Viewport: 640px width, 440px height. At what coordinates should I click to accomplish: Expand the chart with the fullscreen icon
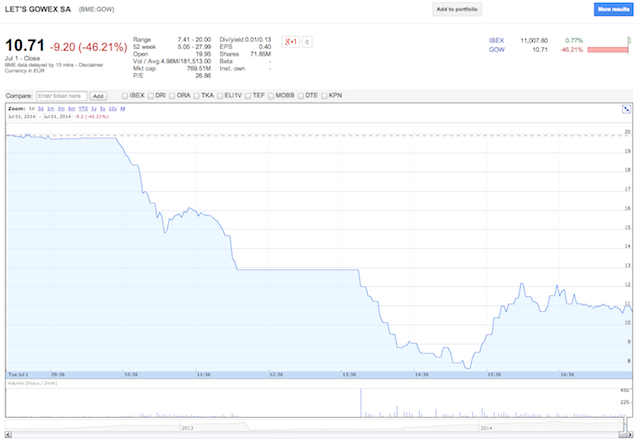coord(626,109)
